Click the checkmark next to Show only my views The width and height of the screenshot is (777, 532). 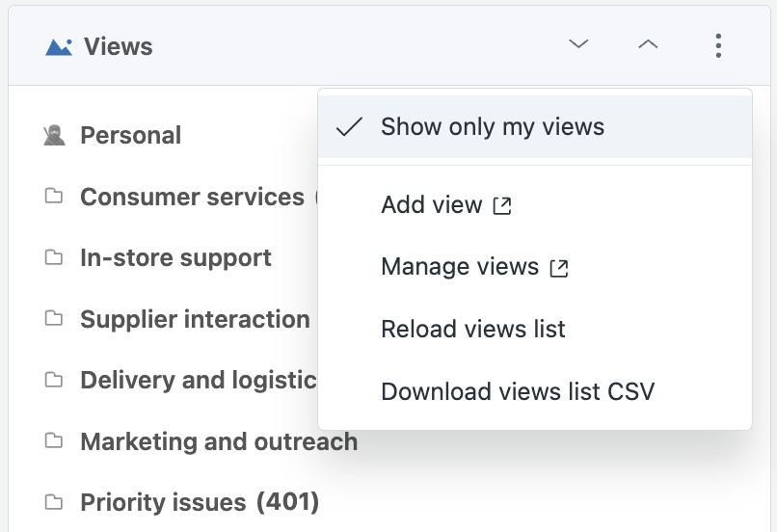(349, 127)
